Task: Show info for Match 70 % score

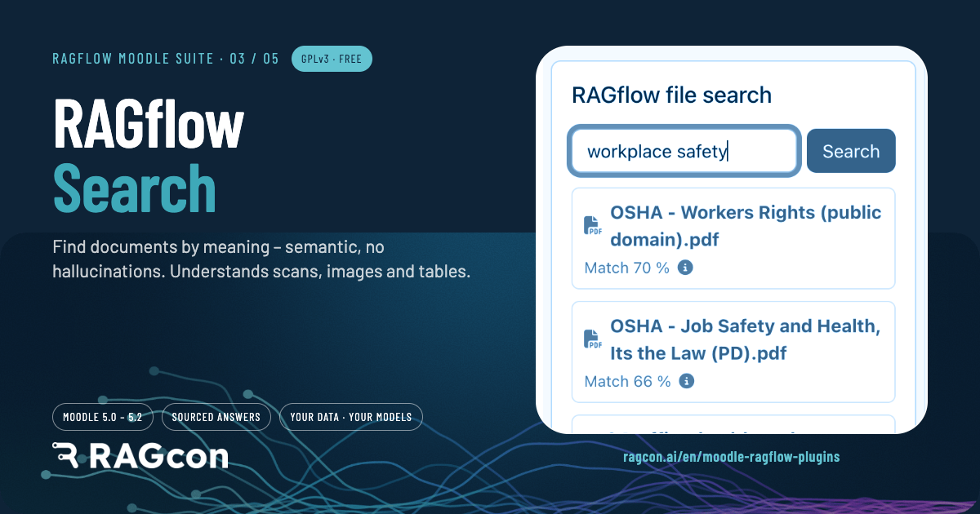Action: coord(686,268)
